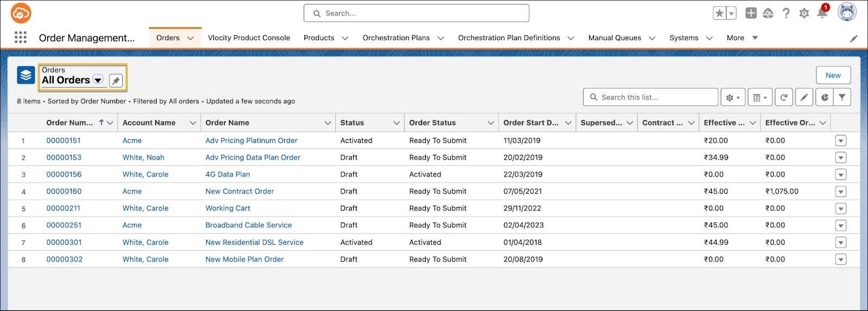Open New Residential DSL Service order
The height and width of the screenshot is (311, 868).
point(254,242)
